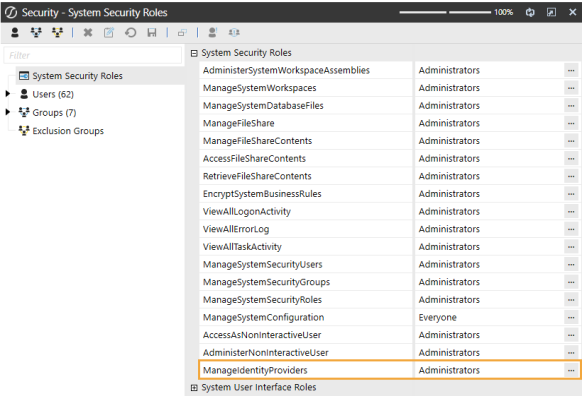Click Administrators value for ViewAllErrorLog
Screen dimensions: 582x396
point(449,229)
